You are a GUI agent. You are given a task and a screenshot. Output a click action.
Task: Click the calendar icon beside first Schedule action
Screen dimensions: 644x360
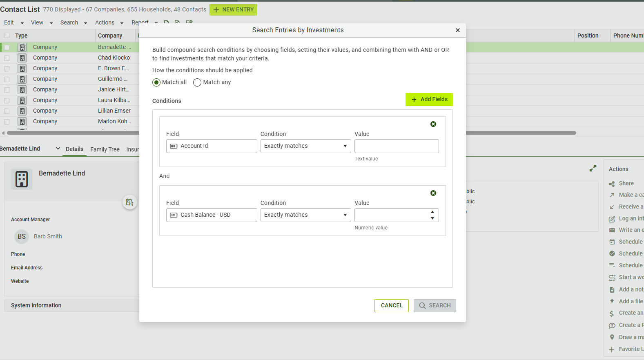pyautogui.click(x=612, y=242)
